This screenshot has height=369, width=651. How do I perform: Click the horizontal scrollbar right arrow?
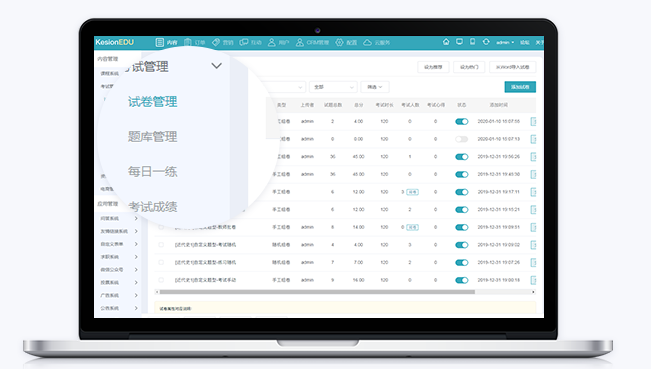[x=533, y=292]
